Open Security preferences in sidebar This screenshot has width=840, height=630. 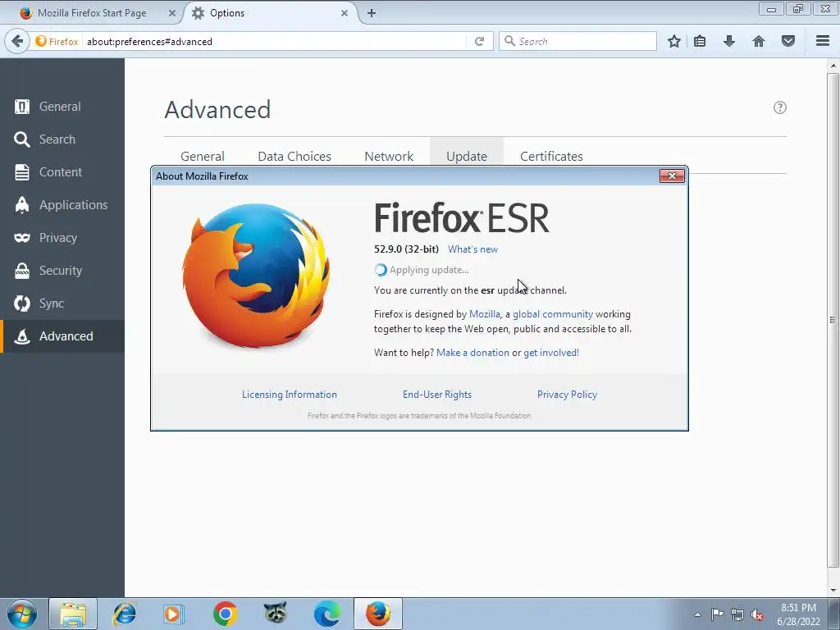pos(62,271)
